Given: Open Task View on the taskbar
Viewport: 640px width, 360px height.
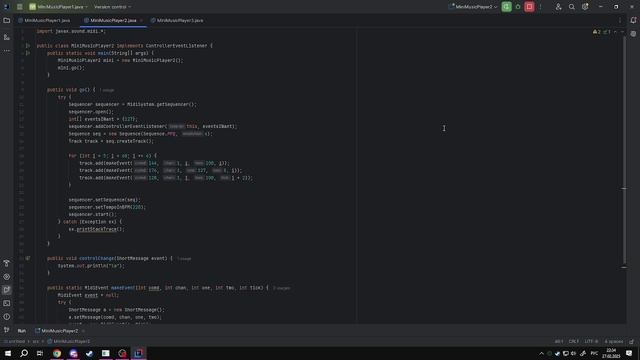Looking at the screenshot, I should 40,353.
